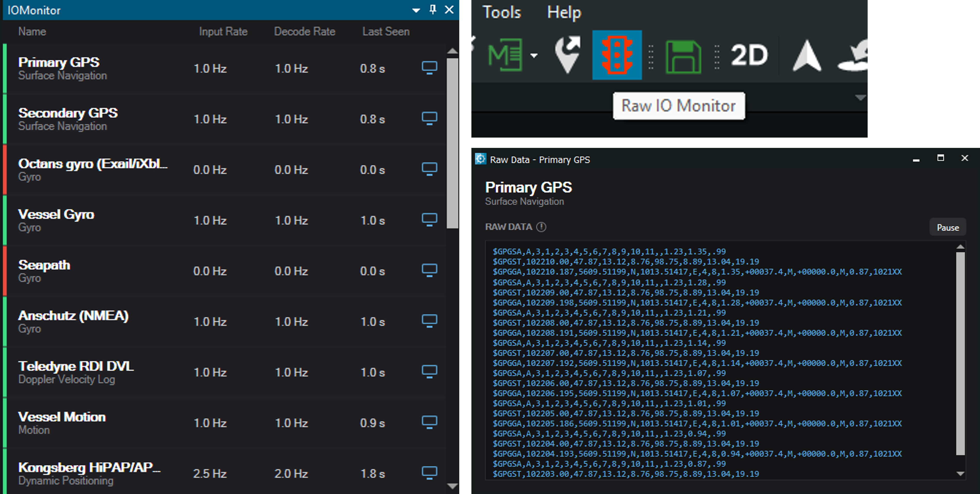Pin the IOMonitor panel

click(x=433, y=10)
